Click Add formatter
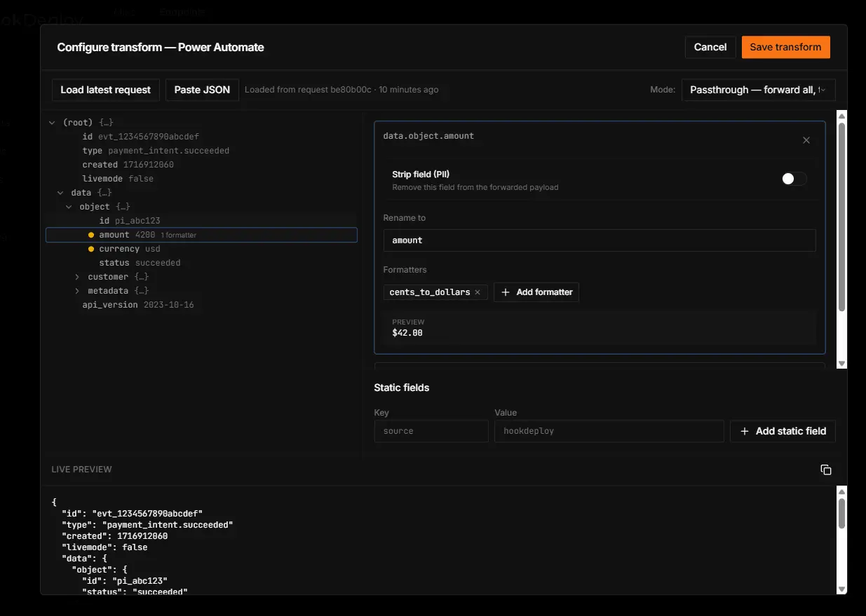The width and height of the screenshot is (866, 616). click(x=536, y=292)
